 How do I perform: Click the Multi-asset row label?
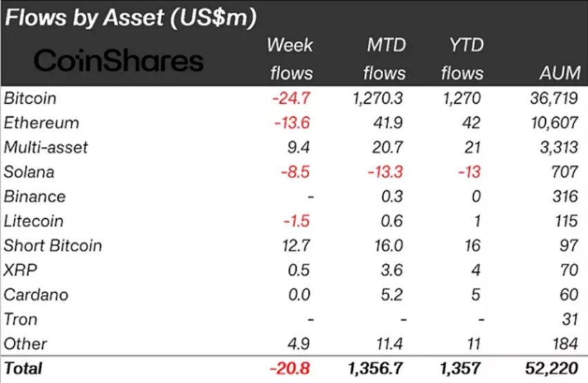(46, 148)
